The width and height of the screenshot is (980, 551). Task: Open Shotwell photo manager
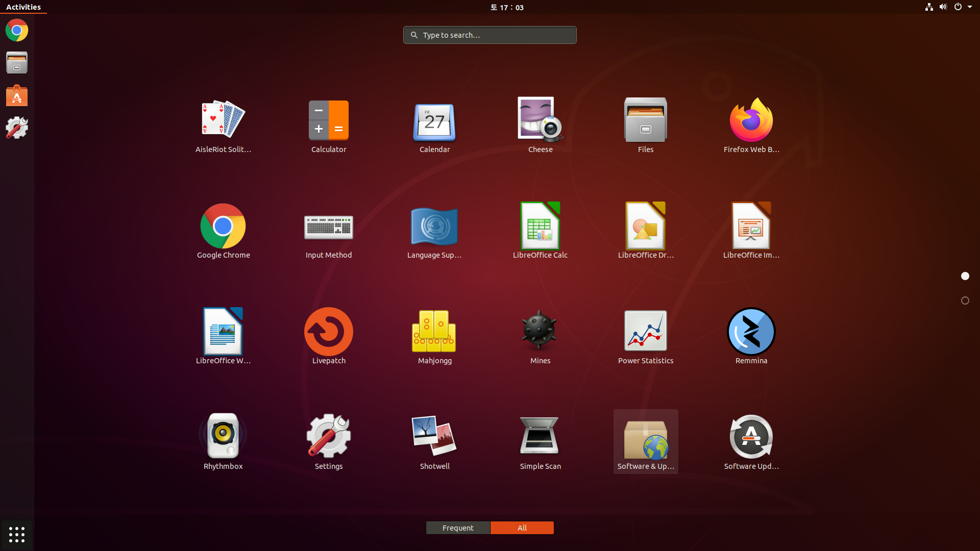point(434,437)
